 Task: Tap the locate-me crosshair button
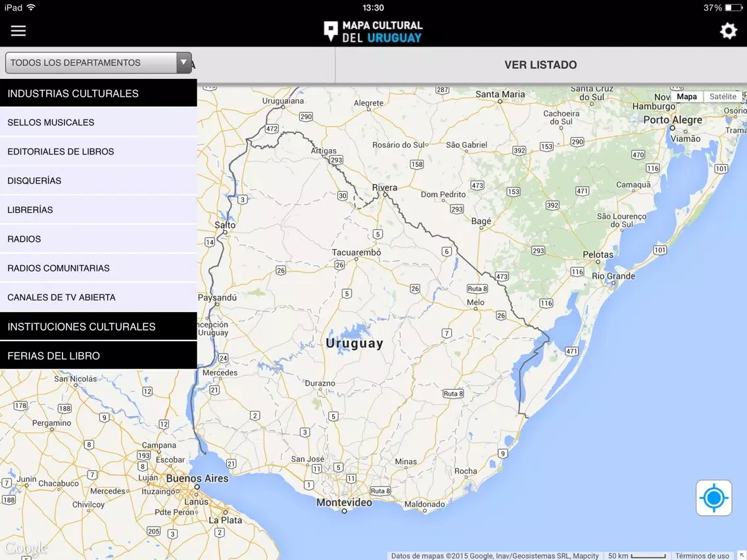[713, 498]
